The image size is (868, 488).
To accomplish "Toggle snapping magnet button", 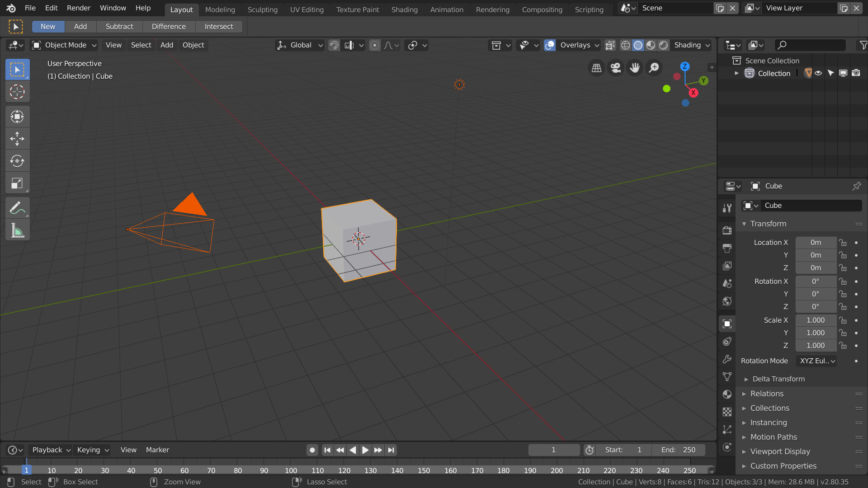I will pyautogui.click(x=334, y=45).
